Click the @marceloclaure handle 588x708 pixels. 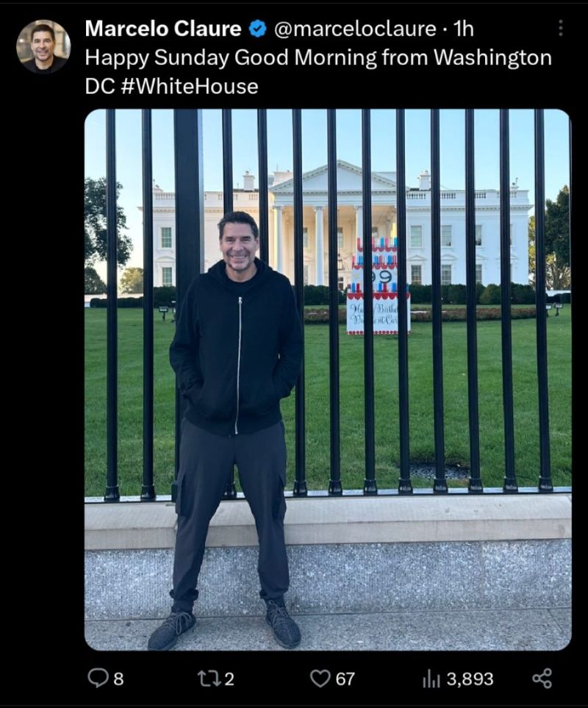[x=355, y=29]
